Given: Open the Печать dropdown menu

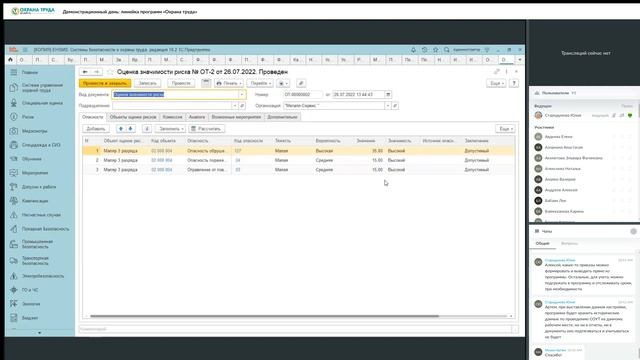Looking at the screenshot, I should point(229,83).
